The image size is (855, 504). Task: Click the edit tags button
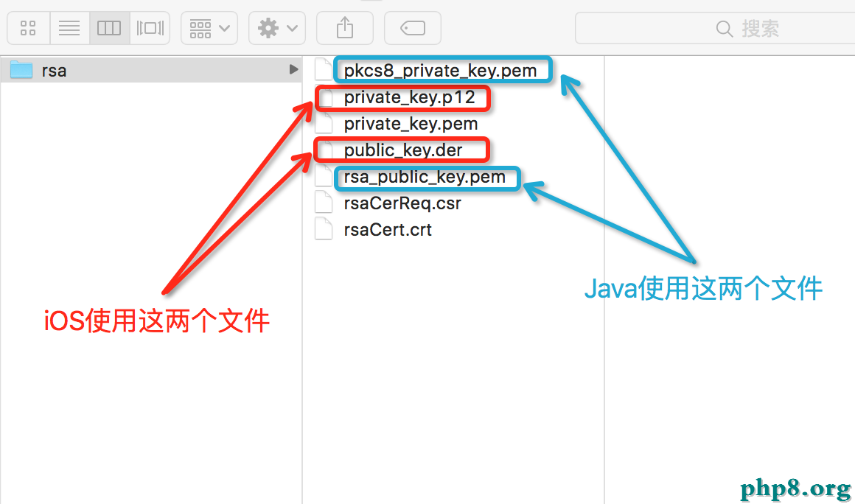click(x=412, y=29)
